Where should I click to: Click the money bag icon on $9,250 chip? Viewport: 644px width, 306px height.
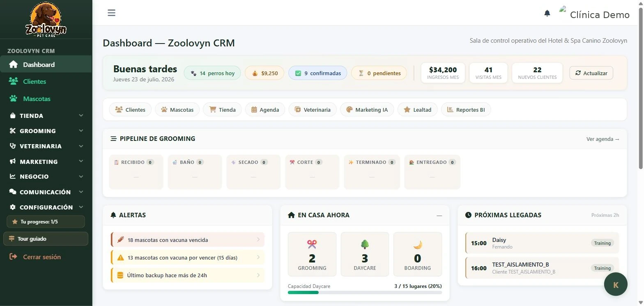pos(255,74)
